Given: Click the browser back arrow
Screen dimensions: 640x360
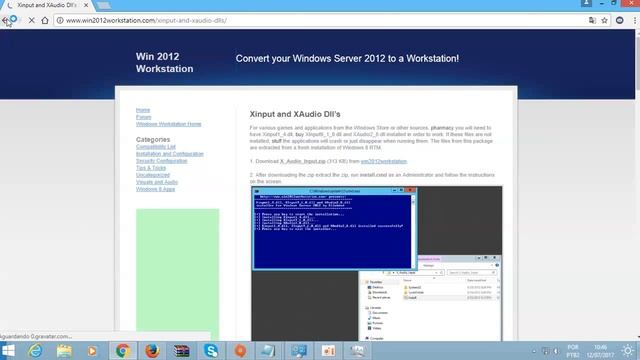Looking at the screenshot, I should (4, 20).
